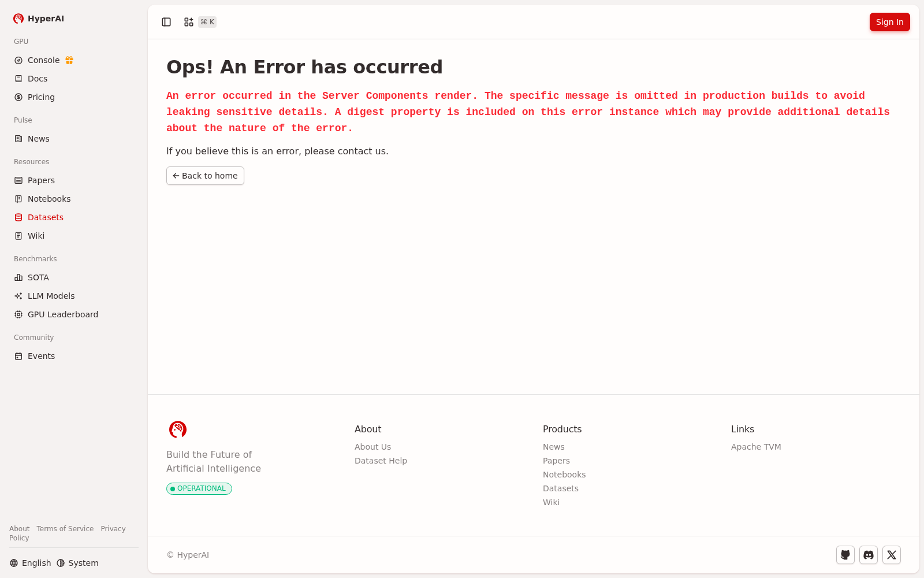Open the command search icon
Image resolution: width=924 pixels, height=578 pixels.
[x=189, y=22]
